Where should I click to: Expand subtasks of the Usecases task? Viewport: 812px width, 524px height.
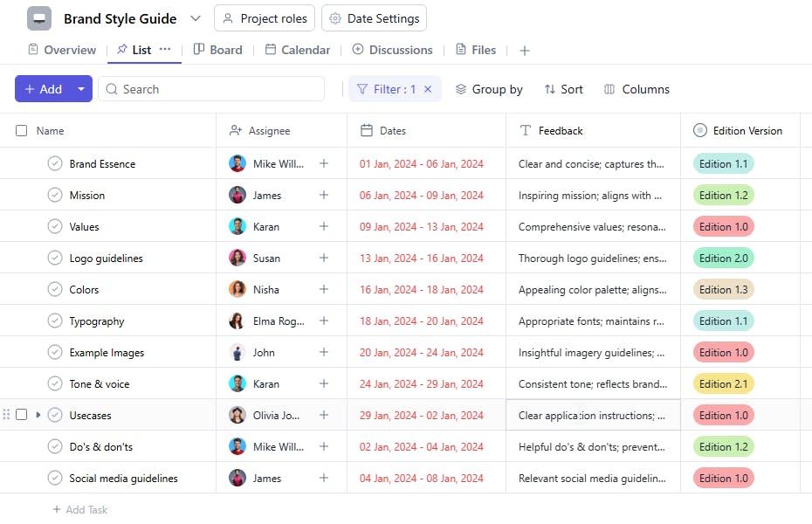(x=38, y=415)
